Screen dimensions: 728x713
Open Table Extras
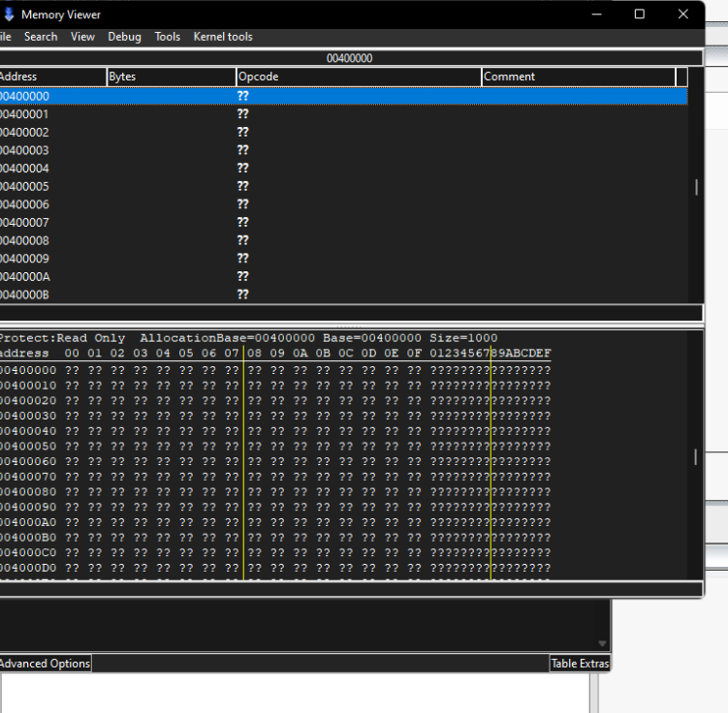pos(579,664)
